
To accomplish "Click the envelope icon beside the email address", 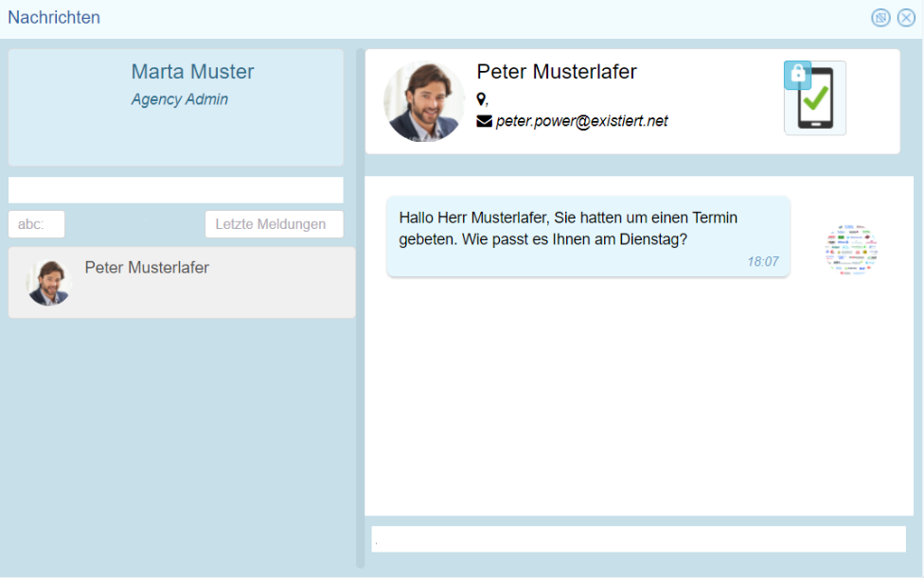I will pyautogui.click(x=484, y=121).
